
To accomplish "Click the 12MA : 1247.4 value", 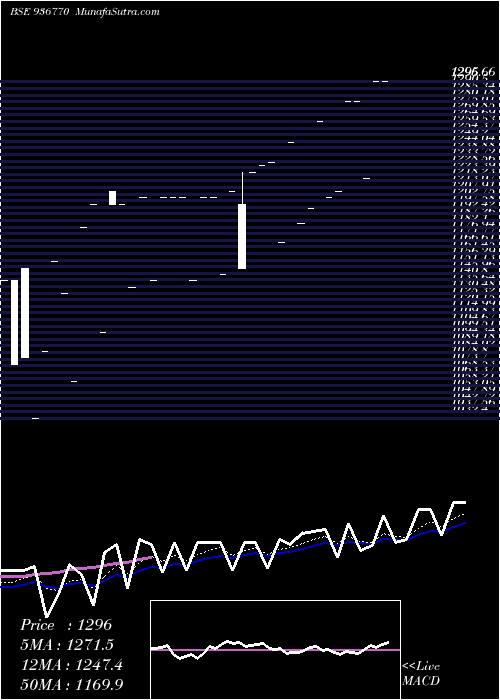I will tap(71, 665).
